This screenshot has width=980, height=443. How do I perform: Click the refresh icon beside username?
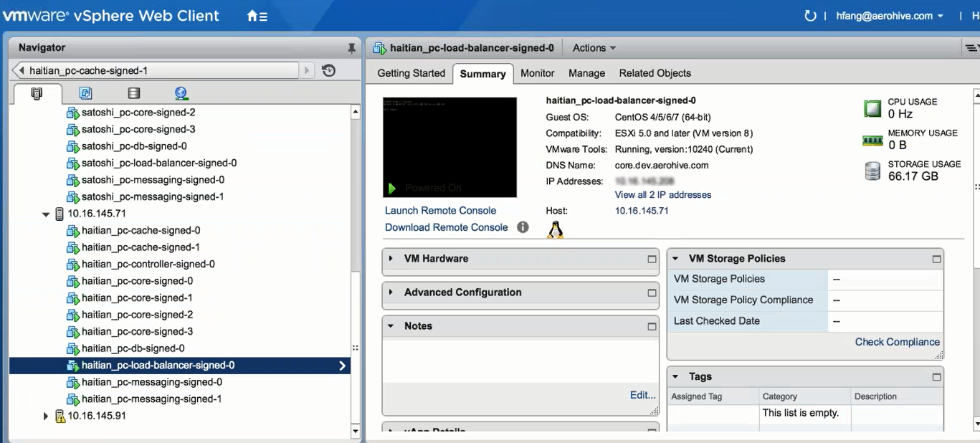[x=810, y=16]
